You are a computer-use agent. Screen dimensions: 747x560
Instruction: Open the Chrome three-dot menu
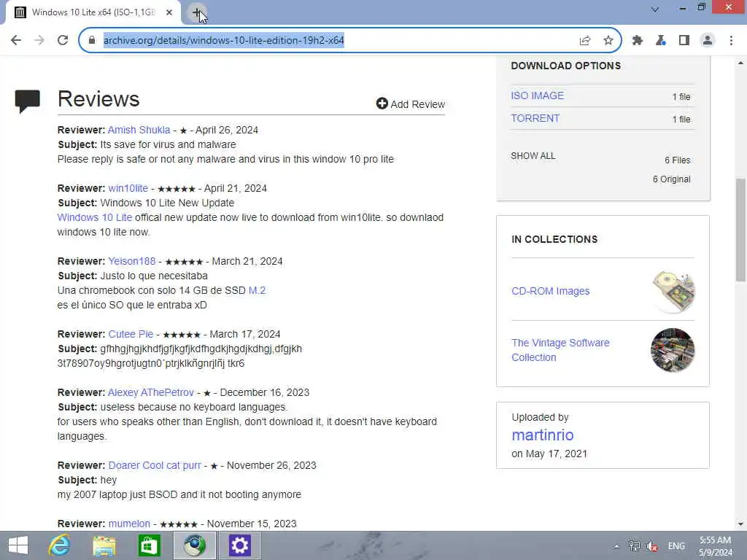pyautogui.click(x=731, y=41)
